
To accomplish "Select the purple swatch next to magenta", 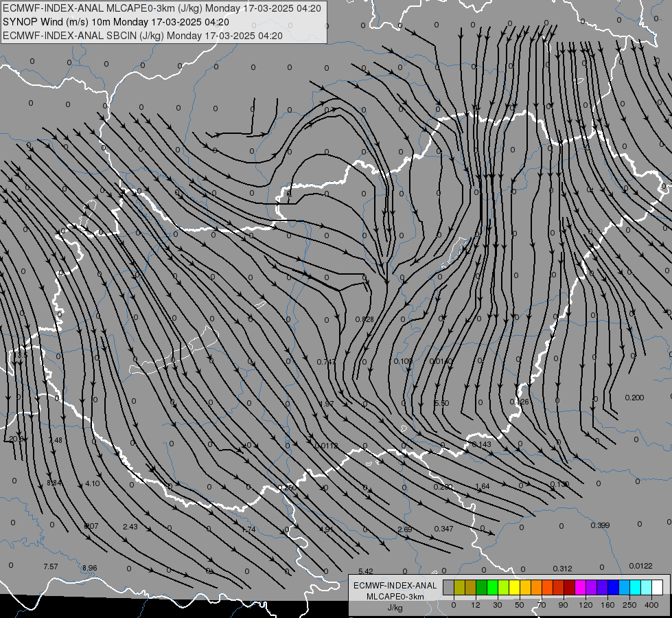I will [592, 587].
